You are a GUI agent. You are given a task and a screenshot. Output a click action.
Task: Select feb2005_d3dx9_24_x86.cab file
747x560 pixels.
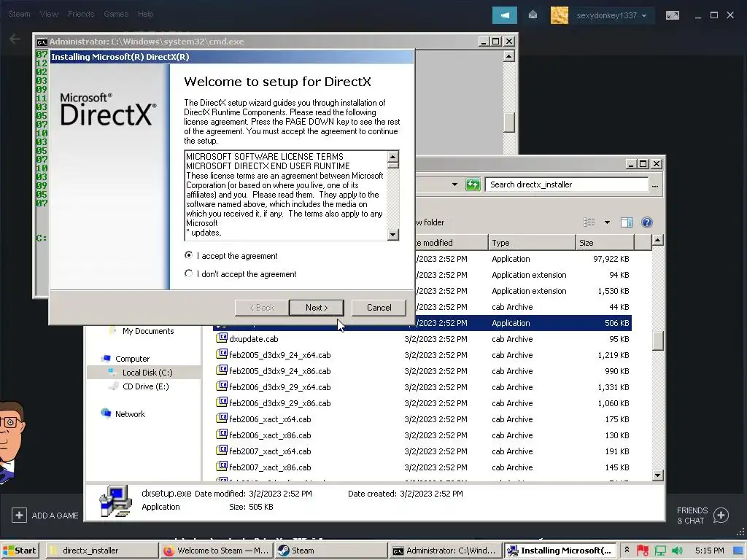coord(279,371)
